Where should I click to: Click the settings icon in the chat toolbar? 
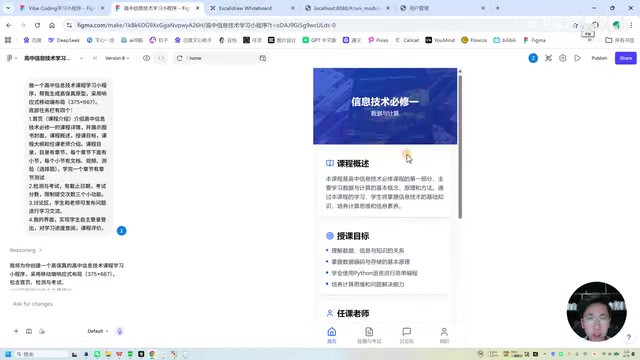tap(42, 331)
